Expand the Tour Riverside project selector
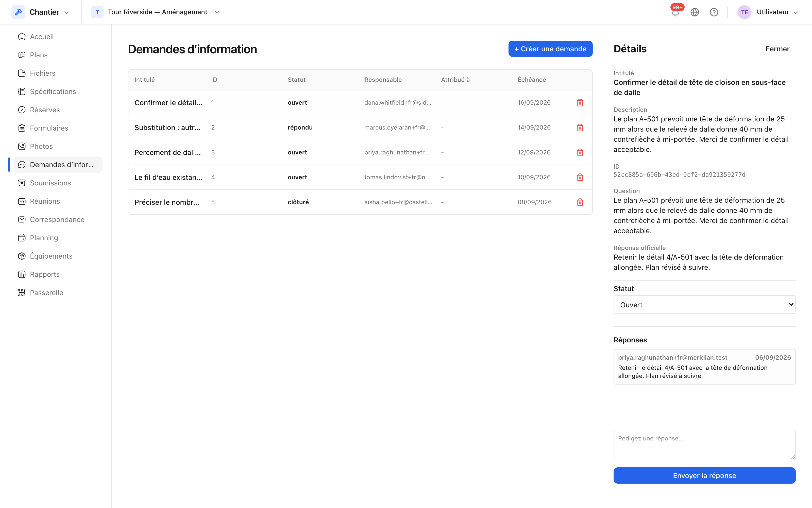The image size is (812, 508). click(x=217, y=12)
